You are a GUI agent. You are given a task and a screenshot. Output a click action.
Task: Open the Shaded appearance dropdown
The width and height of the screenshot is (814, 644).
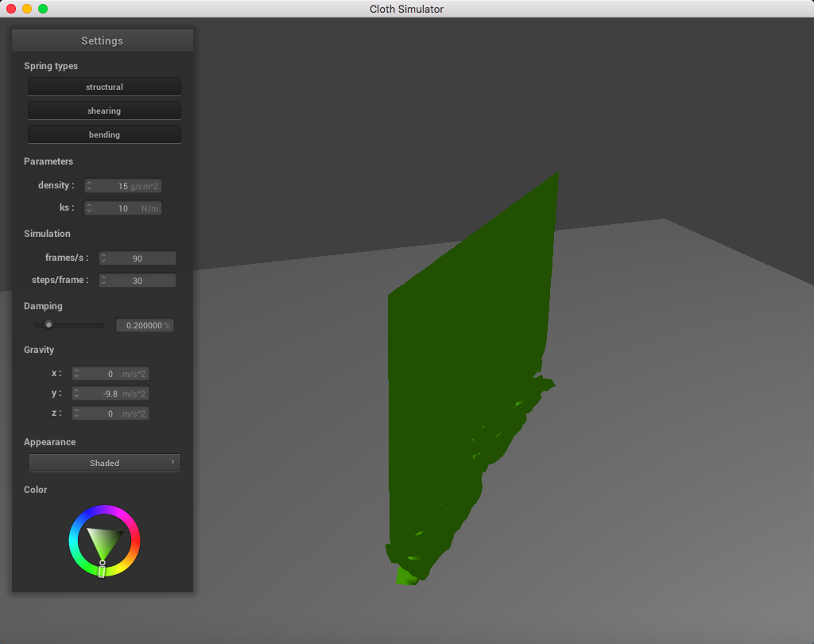(104, 463)
